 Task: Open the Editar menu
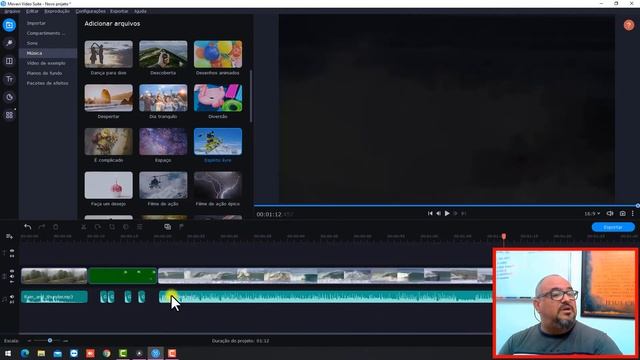click(32, 11)
